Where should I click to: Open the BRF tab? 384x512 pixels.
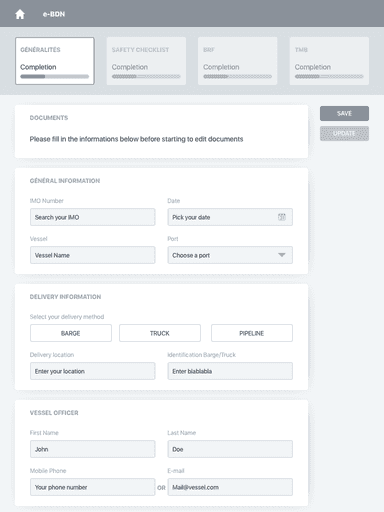tap(237, 61)
